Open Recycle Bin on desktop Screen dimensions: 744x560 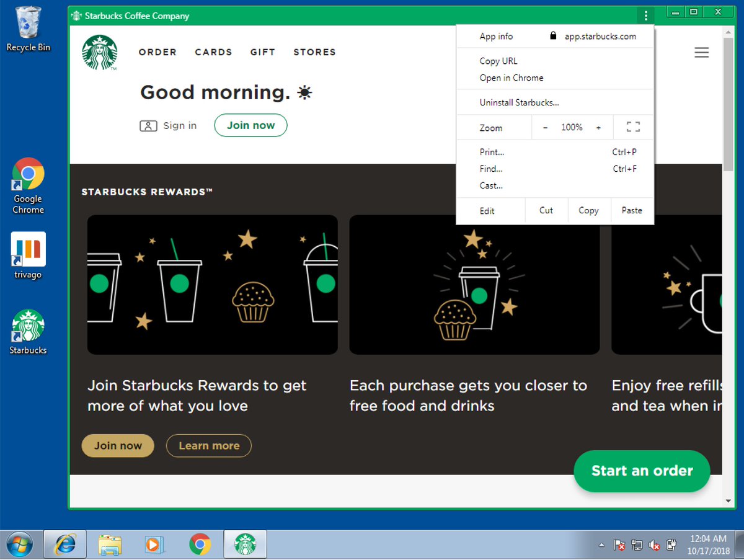[28, 29]
